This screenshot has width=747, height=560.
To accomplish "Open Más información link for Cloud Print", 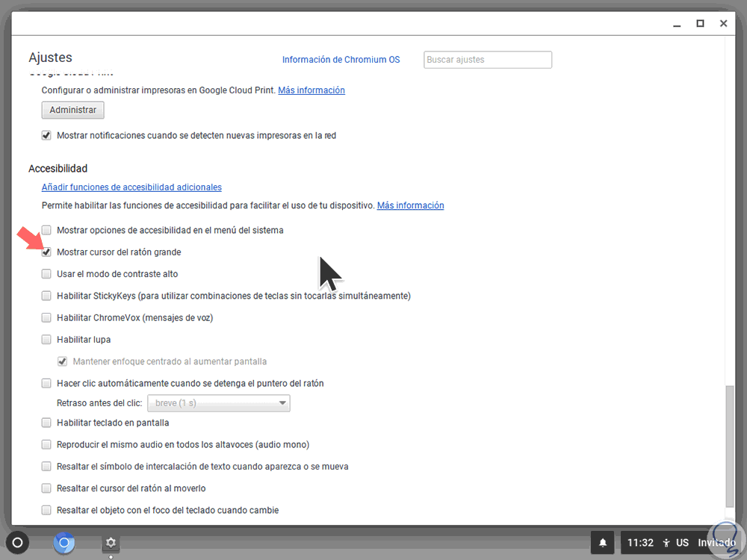I will (x=311, y=90).
